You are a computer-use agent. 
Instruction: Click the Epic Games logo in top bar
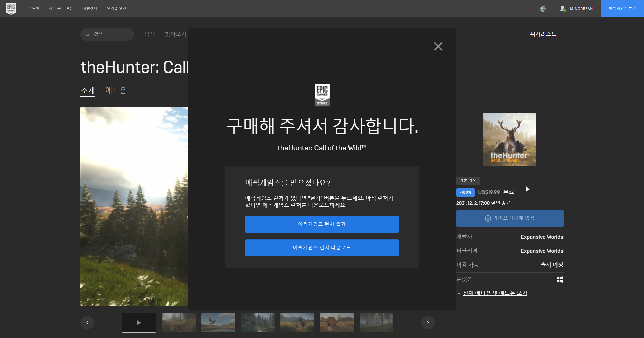(11, 9)
